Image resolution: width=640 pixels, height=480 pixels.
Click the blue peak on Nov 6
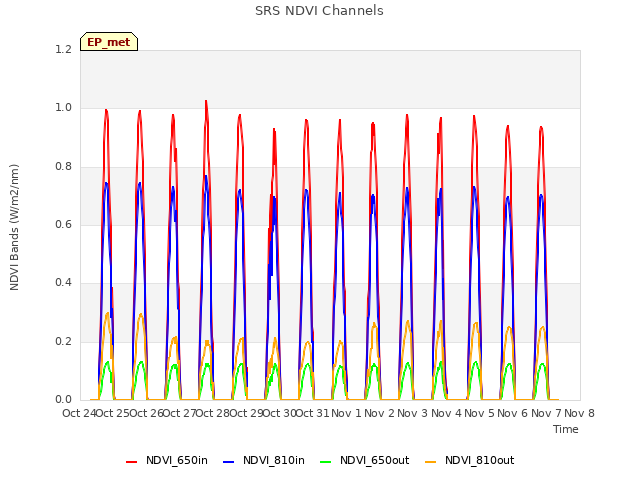pyautogui.click(x=541, y=196)
